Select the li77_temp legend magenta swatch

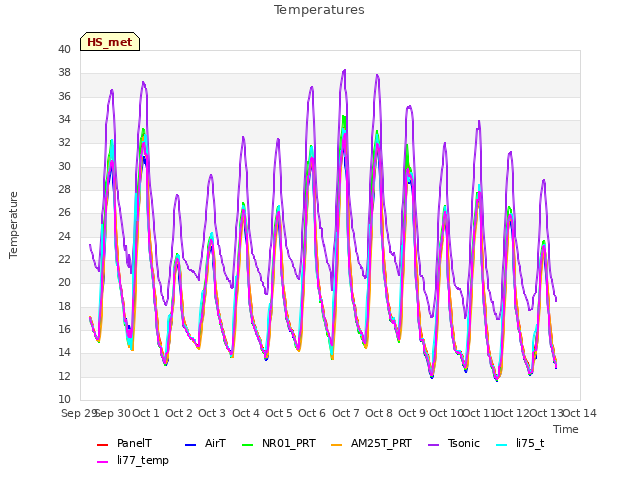coord(102,462)
